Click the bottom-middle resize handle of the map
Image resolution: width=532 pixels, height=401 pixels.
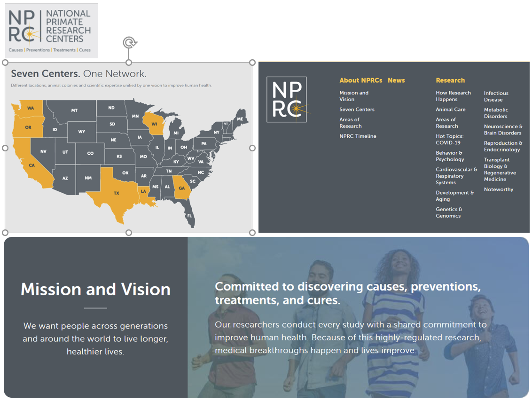[129, 232]
